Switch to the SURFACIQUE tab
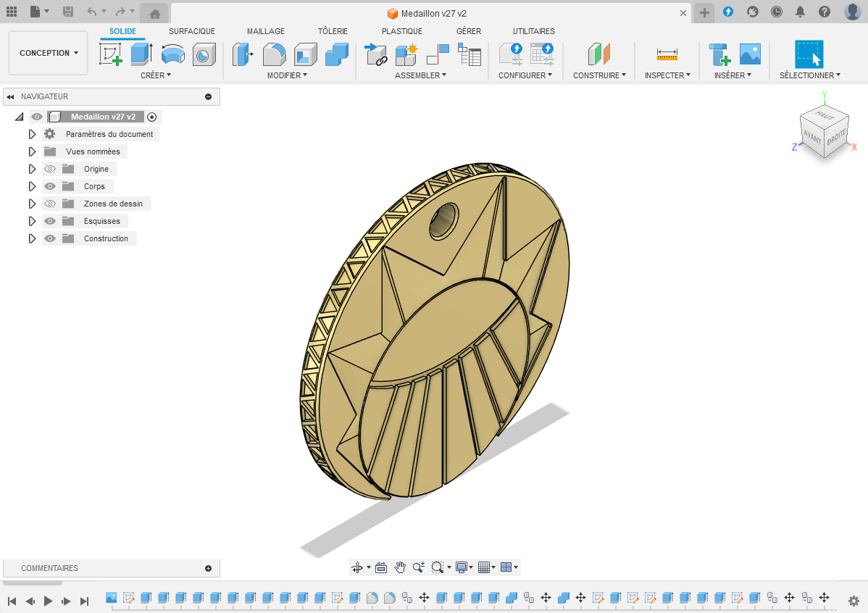Viewport: 868px width, 613px height. click(x=192, y=31)
